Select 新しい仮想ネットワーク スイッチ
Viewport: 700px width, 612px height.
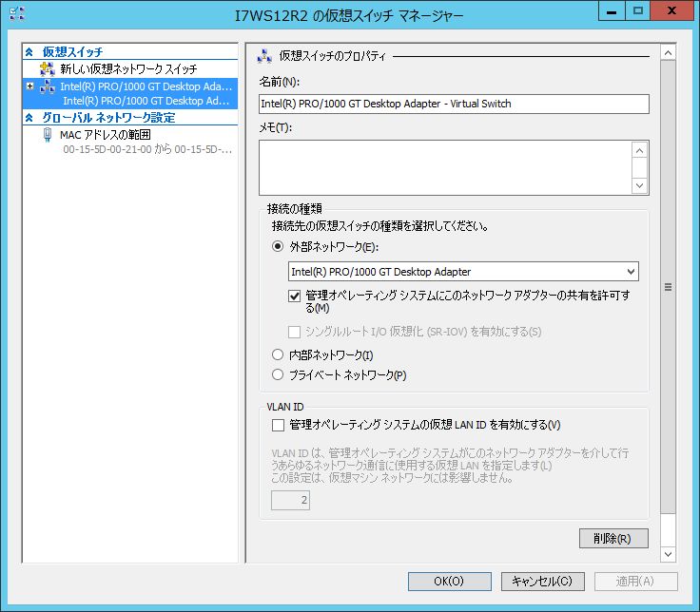[x=128, y=69]
